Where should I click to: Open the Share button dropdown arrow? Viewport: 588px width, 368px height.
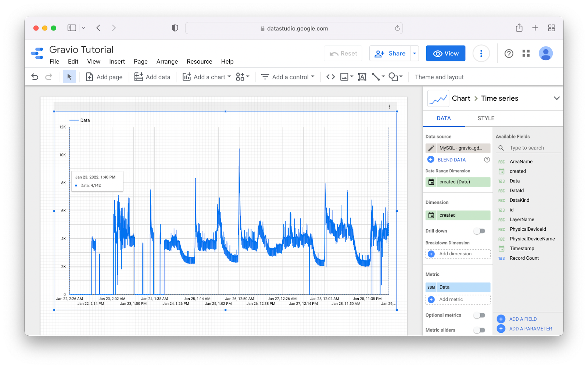[414, 53]
